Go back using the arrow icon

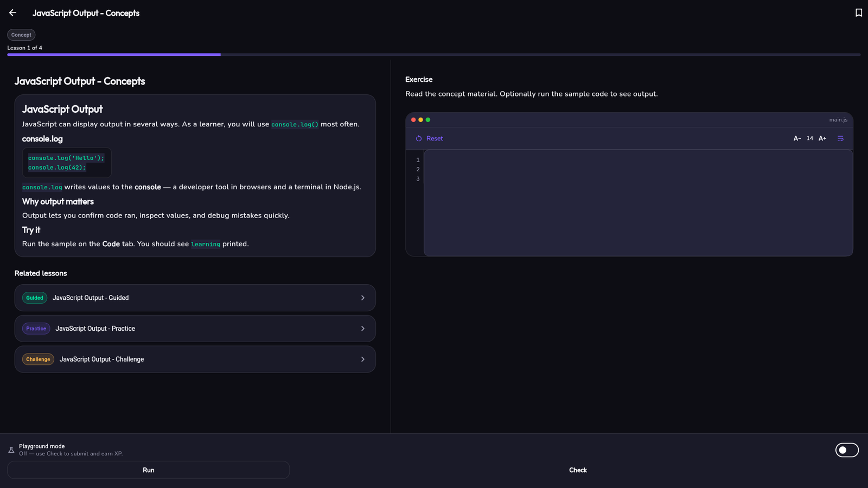(x=12, y=12)
